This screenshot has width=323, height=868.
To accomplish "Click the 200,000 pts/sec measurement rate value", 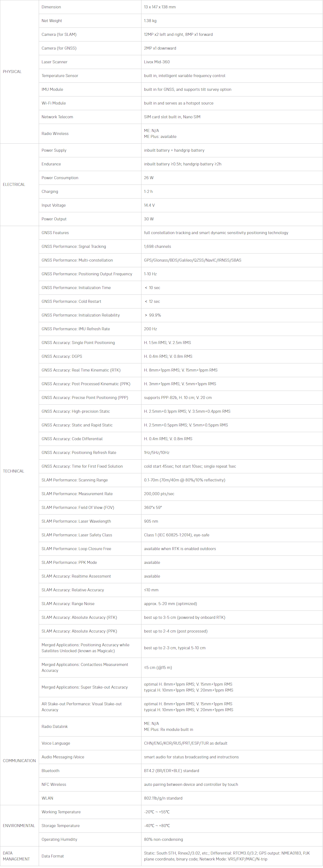I will [x=159, y=494].
